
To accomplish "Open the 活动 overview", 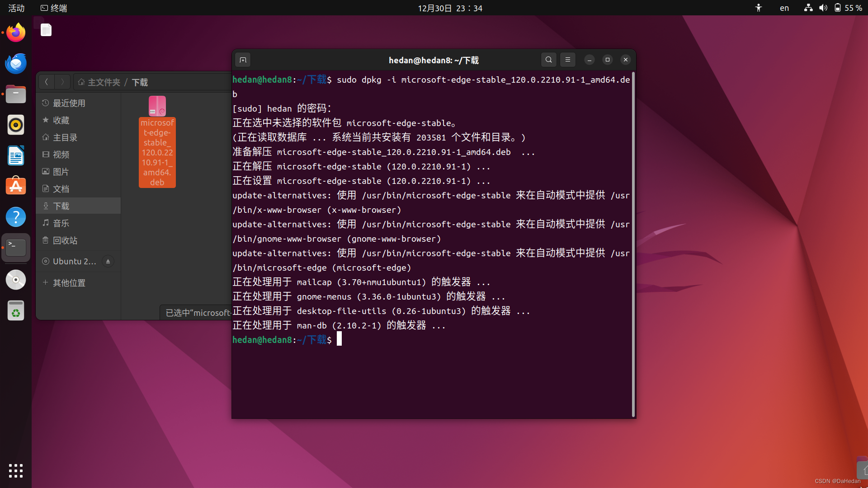I will (x=16, y=8).
